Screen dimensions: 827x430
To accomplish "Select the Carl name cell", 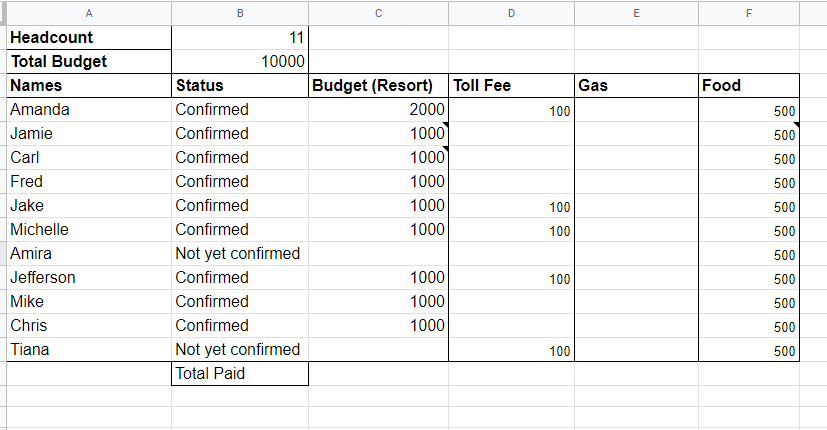I will coord(89,158).
